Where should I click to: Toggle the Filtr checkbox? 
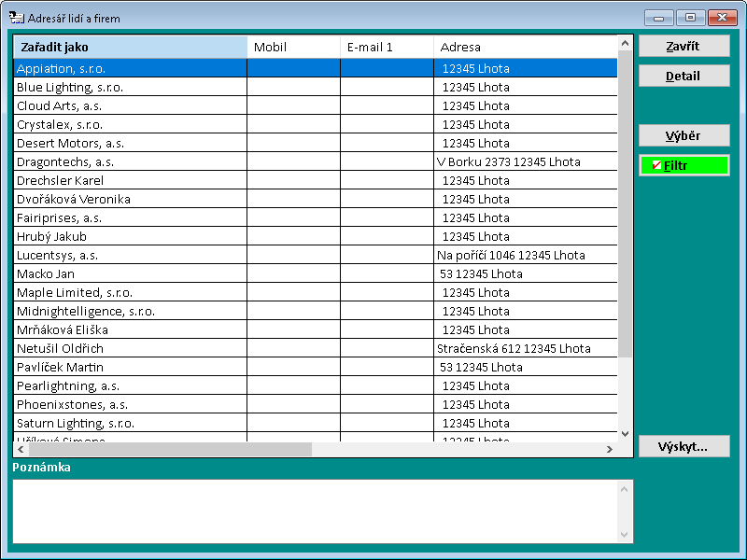coord(656,165)
